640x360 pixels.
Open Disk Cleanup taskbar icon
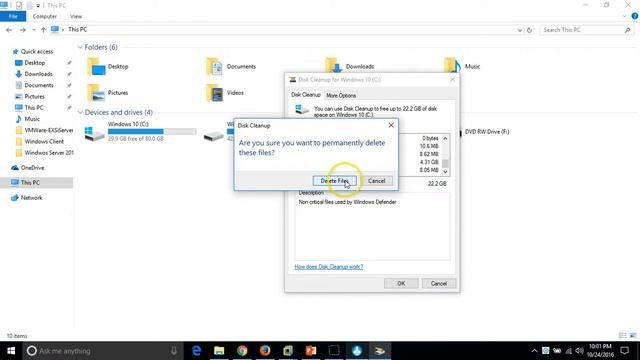point(380,351)
